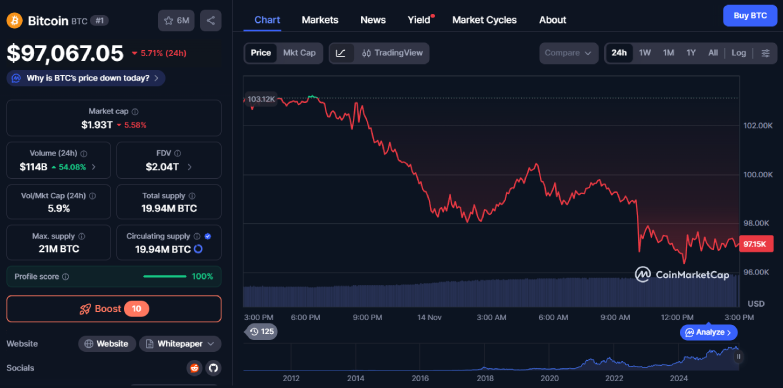This screenshot has width=783, height=388.
Task: Add Bitcoin to watchlist with star button
Action: (176, 20)
